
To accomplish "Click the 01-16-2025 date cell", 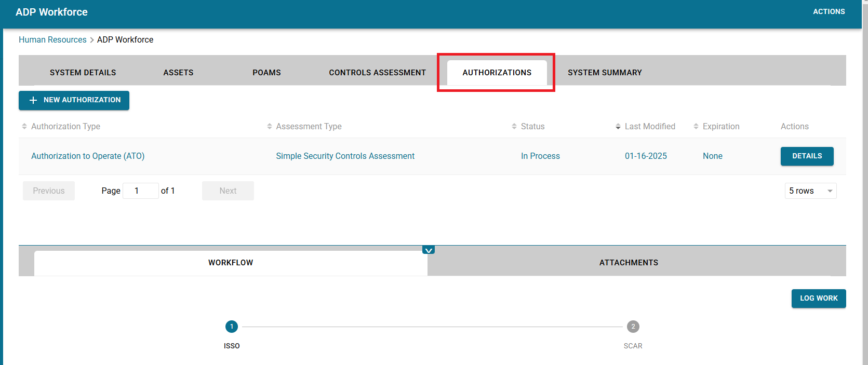I will tap(646, 156).
